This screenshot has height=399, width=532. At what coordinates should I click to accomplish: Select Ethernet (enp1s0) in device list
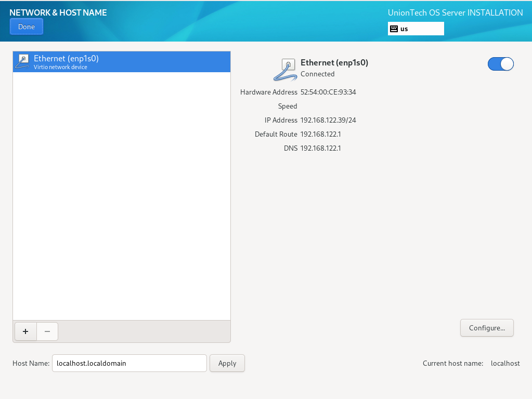click(122, 62)
